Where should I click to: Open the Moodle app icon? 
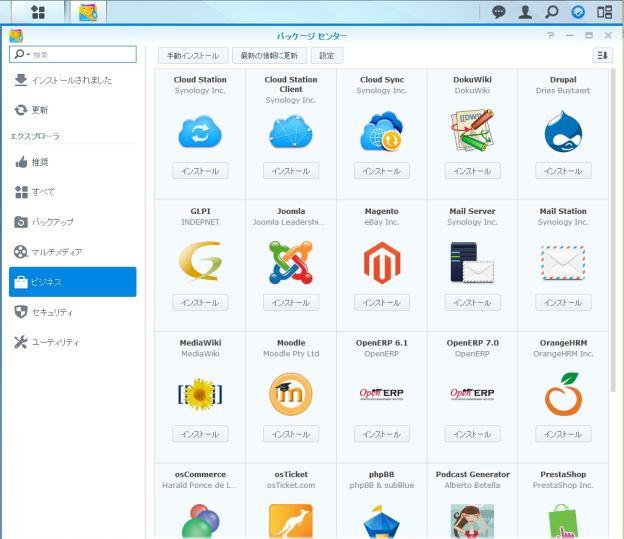coord(291,393)
